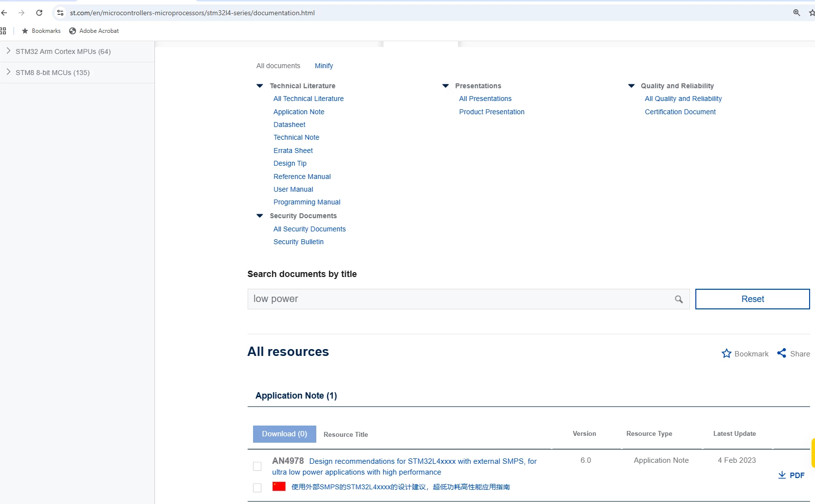The image size is (815, 504).
Task: Click the Reset button
Action: pos(752,299)
